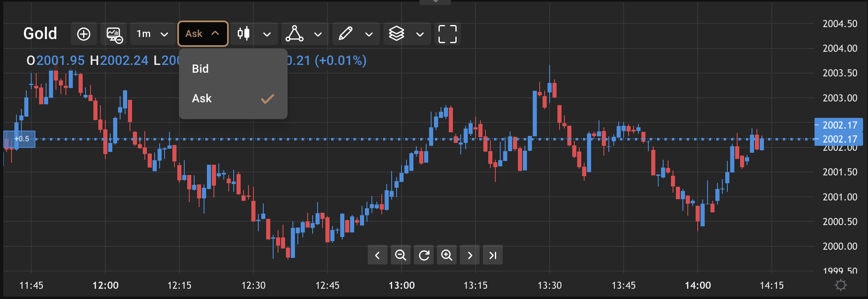Select the candlestick chart type icon
This screenshot has height=299, width=868.
(244, 34)
